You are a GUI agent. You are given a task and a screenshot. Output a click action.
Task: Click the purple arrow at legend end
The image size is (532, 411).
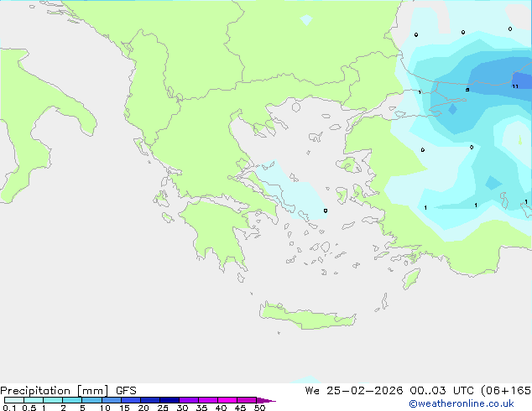point(266,400)
